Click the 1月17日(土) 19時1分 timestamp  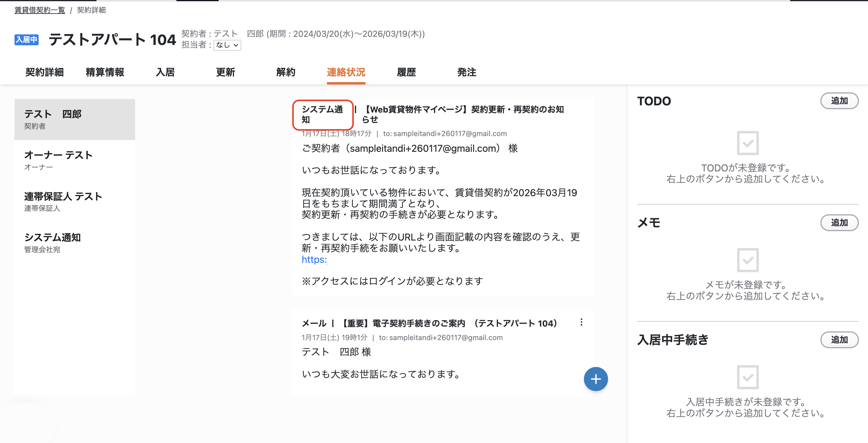pyautogui.click(x=334, y=337)
